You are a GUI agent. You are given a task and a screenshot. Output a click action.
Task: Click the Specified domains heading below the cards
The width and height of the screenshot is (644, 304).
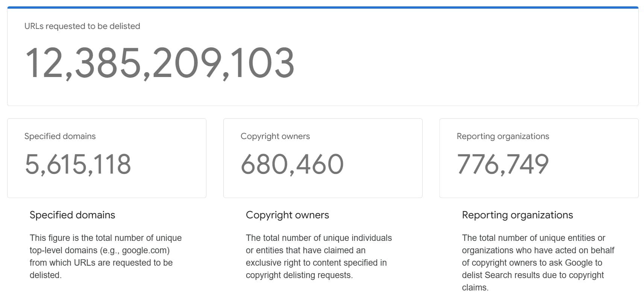pos(72,215)
